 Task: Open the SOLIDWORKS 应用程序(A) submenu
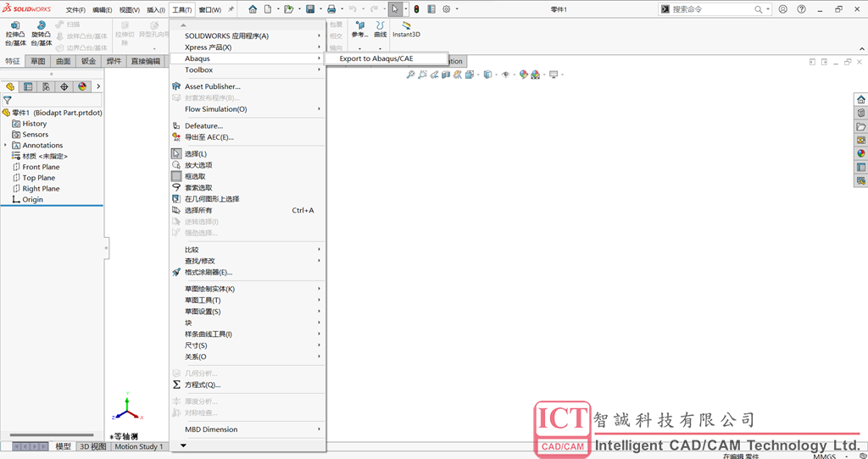[248, 36]
